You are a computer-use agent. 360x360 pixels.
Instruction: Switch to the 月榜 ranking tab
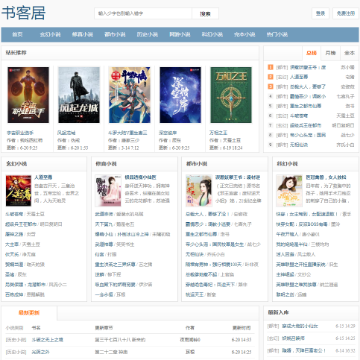(330, 53)
